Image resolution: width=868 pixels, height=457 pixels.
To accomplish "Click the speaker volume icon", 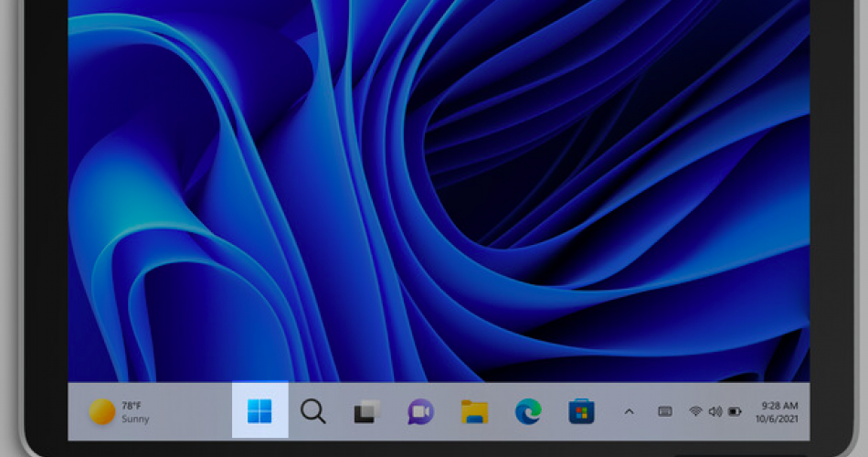I will coord(715,411).
